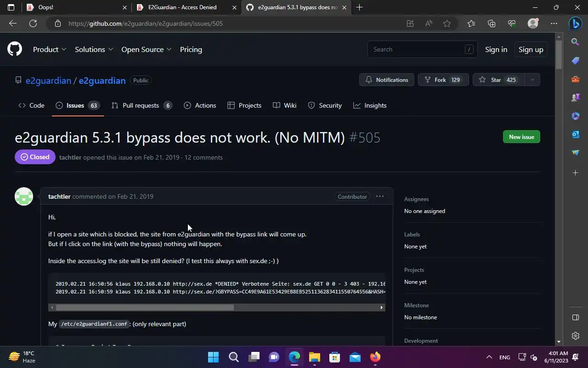Switch to the Oops! browser tab
Image resolution: width=588 pixels, height=368 pixels.
[x=77, y=7]
